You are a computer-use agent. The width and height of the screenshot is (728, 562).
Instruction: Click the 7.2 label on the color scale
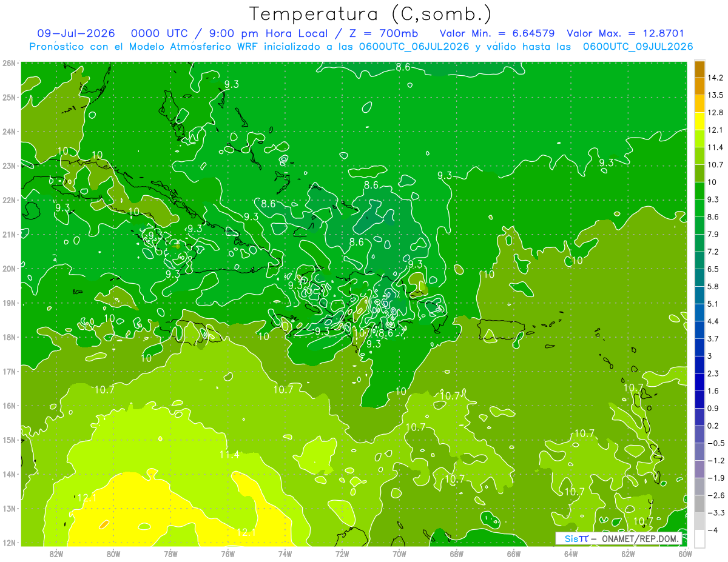[x=713, y=252]
